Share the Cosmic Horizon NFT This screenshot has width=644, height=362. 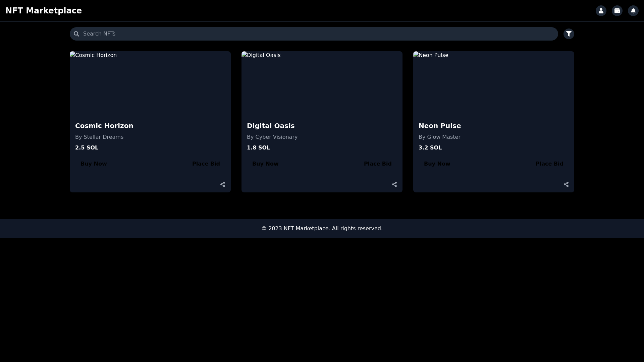pyautogui.click(x=223, y=184)
